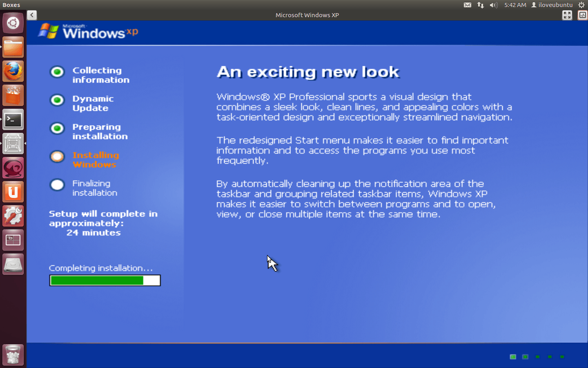Screen dimensions: 588x368
Task: Click the Windows XP logo flag
Action: click(49, 31)
